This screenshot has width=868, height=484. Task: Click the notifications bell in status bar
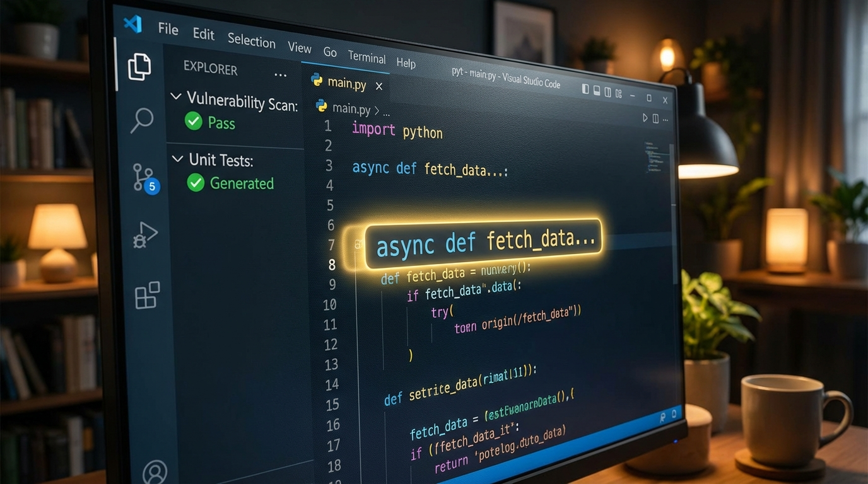(674, 414)
